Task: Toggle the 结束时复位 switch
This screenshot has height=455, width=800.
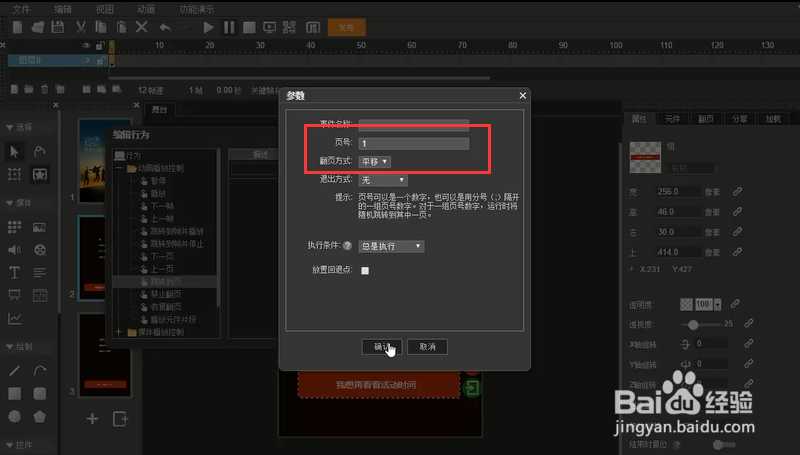Action: (x=723, y=445)
